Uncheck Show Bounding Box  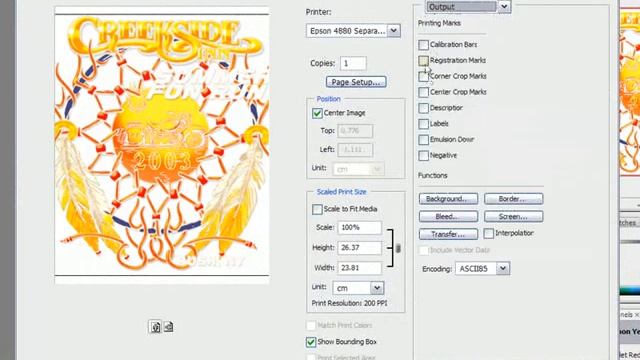click(311, 342)
